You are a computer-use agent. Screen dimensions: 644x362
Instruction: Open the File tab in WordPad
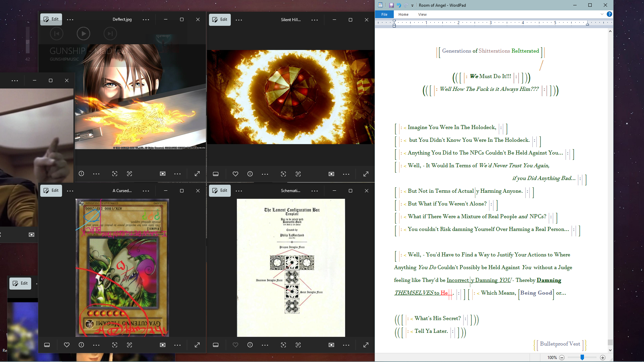tap(384, 14)
